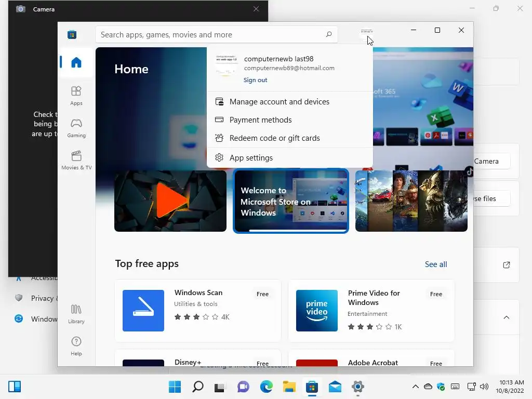
Task: Click the Home heading in Store banner
Action: coord(131,69)
